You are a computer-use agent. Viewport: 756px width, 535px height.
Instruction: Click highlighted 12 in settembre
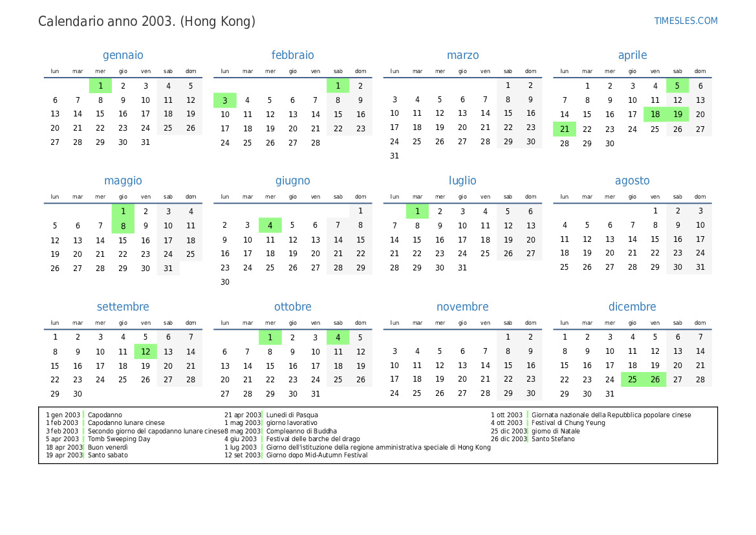click(146, 352)
